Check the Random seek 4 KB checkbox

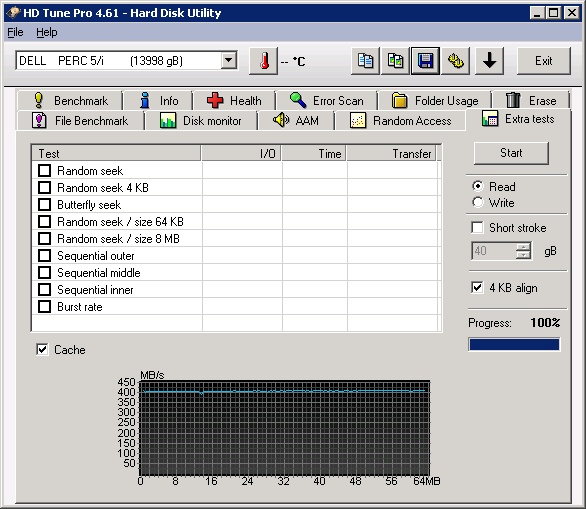(x=44, y=187)
